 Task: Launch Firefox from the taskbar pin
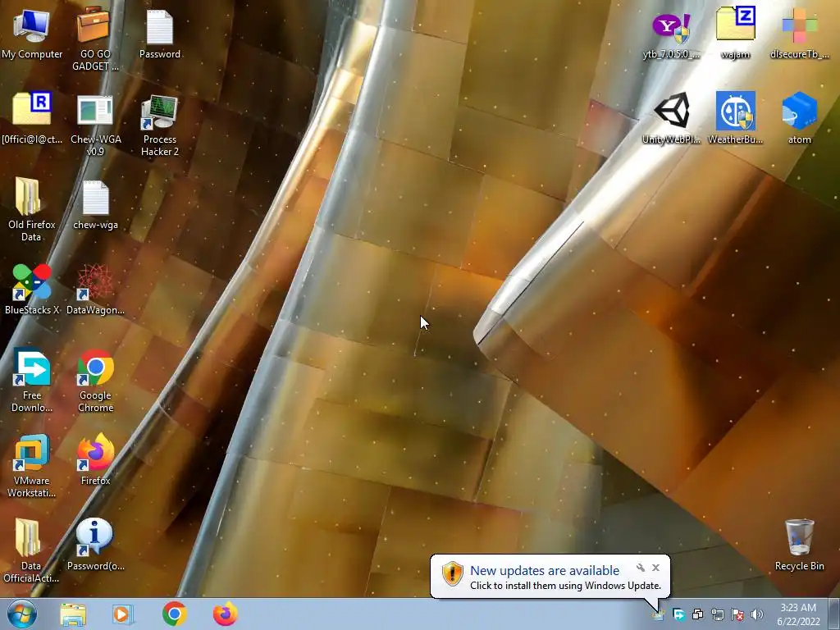coord(225,614)
